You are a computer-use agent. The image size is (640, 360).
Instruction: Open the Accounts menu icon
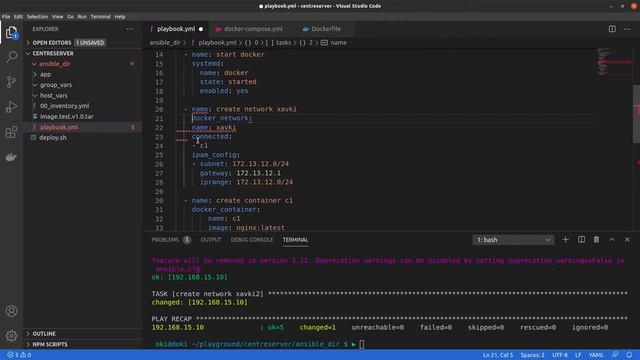point(11,311)
